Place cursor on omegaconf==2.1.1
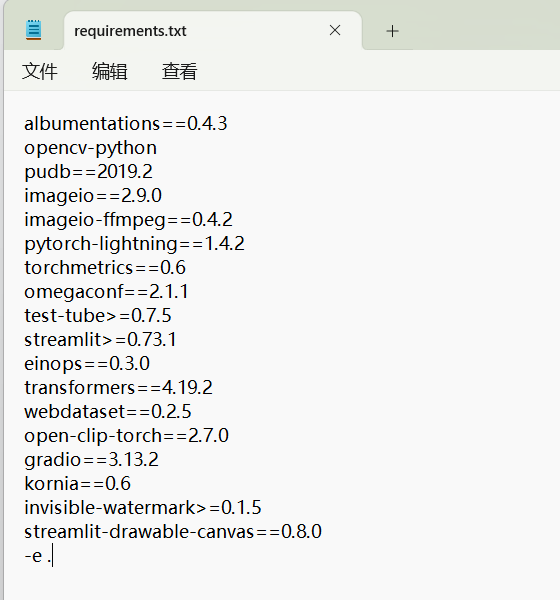This screenshot has width=560, height=600. pyautogui.click(x=106, y=292)
